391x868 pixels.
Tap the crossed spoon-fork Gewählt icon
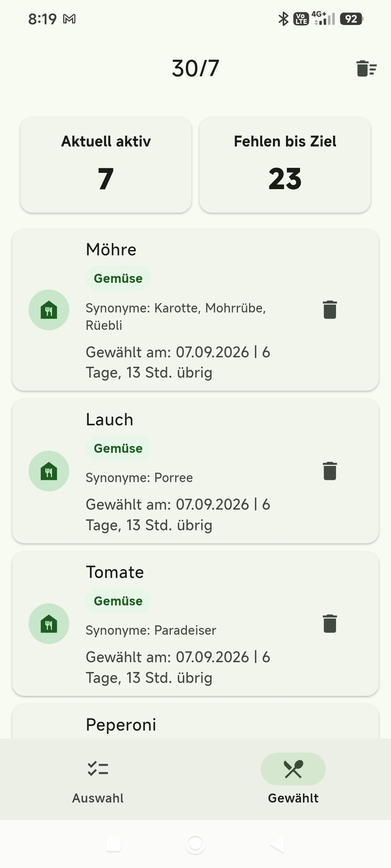tap(293, 769)
